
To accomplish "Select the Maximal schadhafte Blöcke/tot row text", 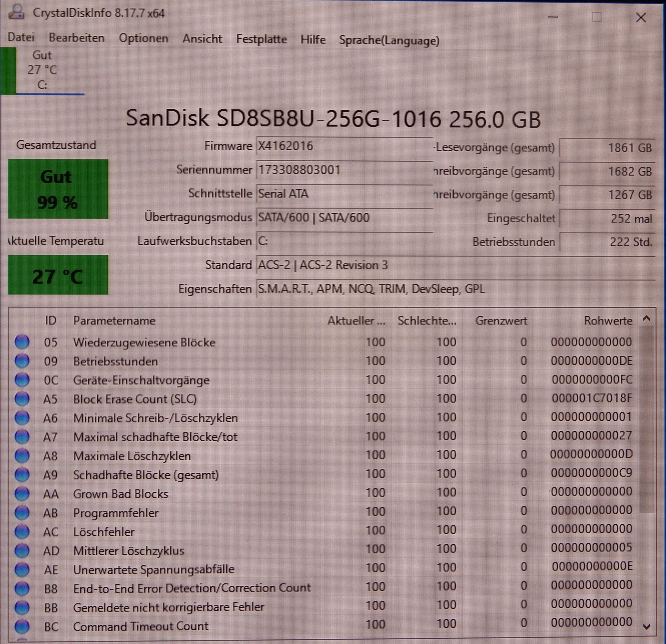I will (155, 437).
